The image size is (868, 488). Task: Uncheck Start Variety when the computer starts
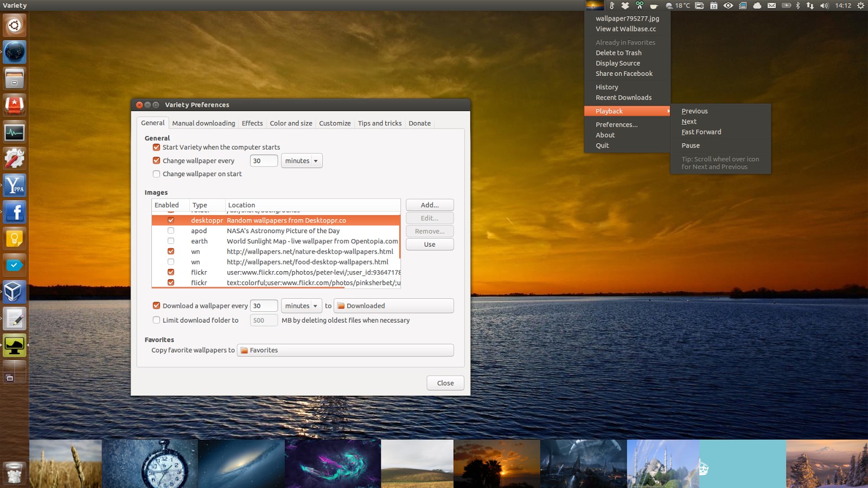pos(156,147)
